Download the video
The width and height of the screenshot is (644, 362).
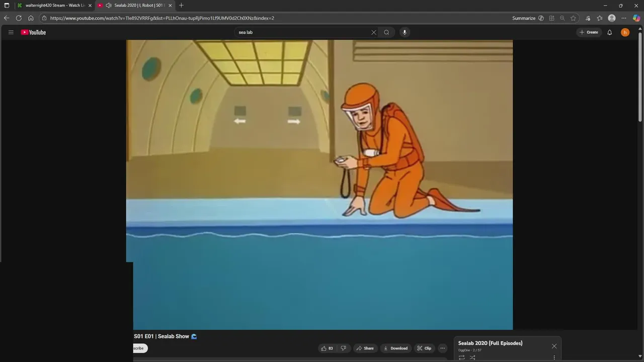click(395, 348)
